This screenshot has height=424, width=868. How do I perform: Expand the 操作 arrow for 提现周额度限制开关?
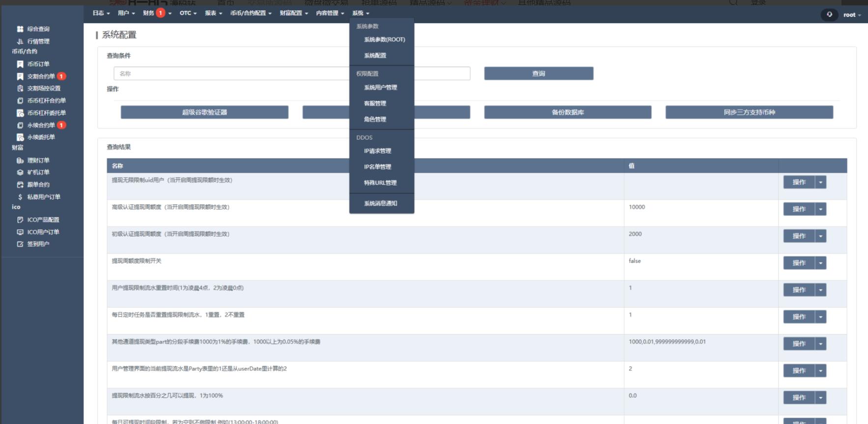[820, 263]
